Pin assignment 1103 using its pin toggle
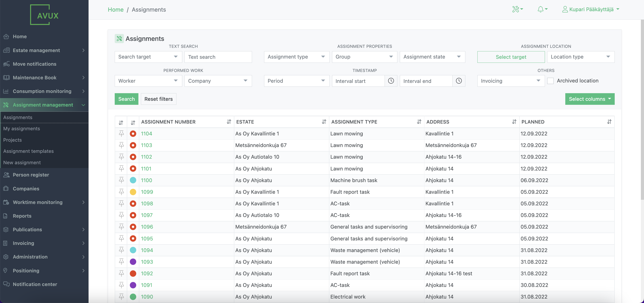644x303 pixels. tap(121, 145)
